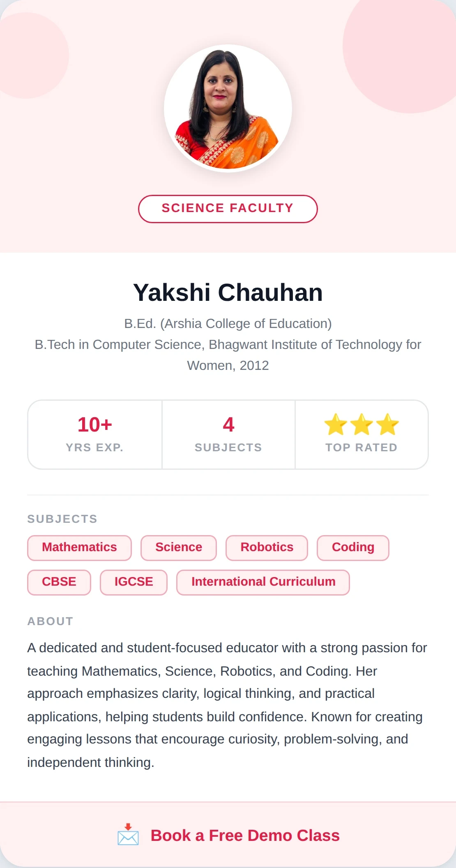Click the name Yakshi Chauhan
Screen dimensions: 456x868
[228, 292]
